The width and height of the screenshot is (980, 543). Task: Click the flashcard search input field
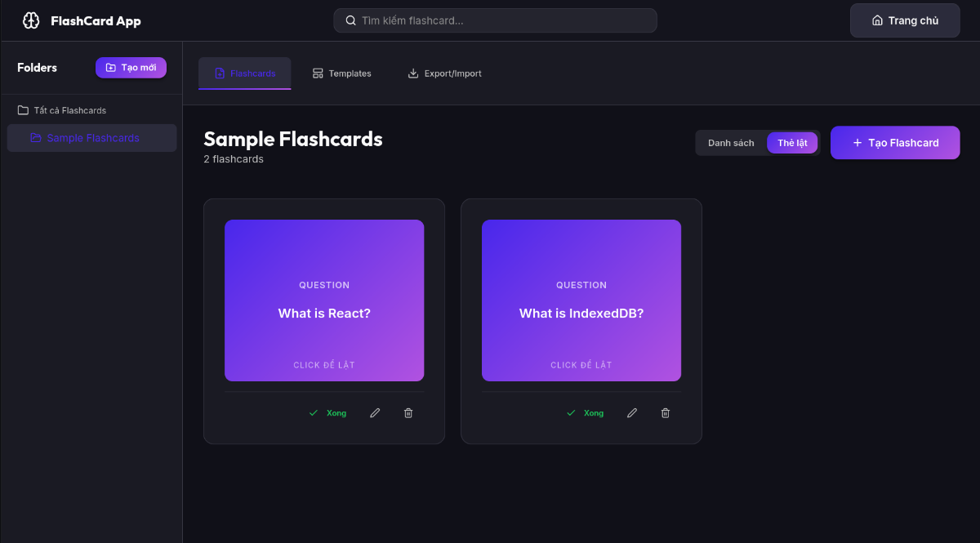click(495, 20)
